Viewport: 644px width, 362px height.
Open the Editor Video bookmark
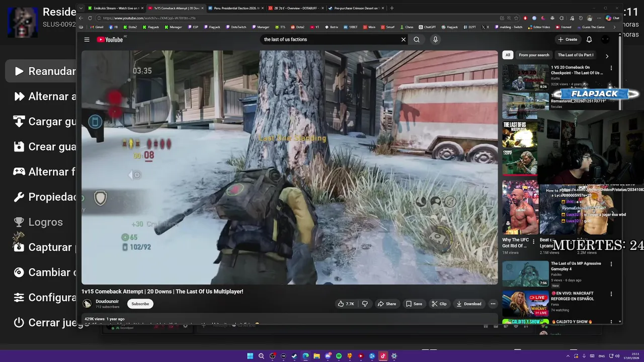coord(538,27)
